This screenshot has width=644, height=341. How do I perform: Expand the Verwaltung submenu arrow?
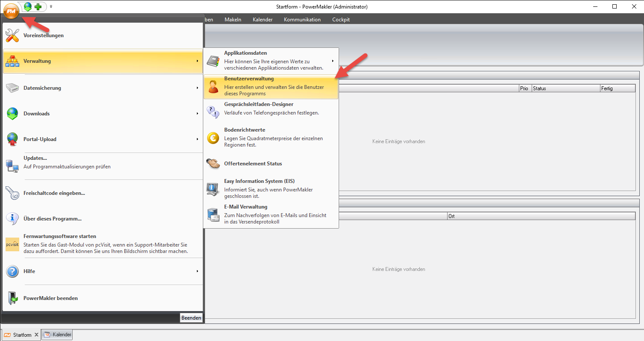pyautogui.click(x=197, y=61)
